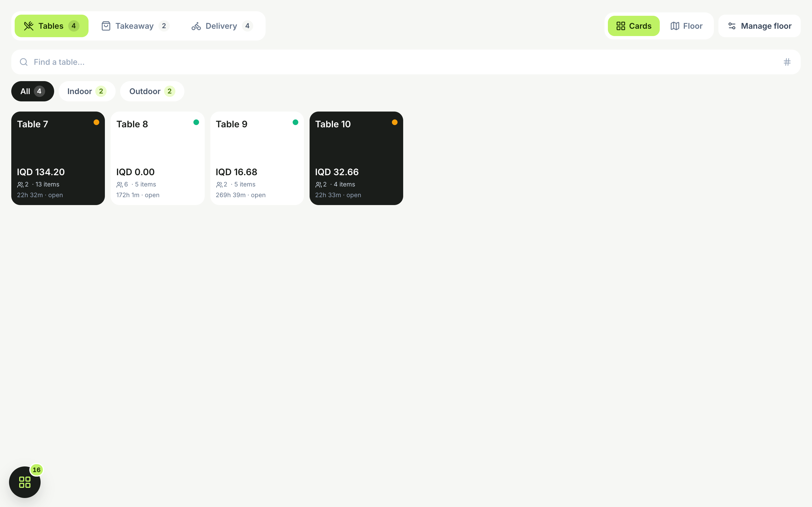
Task: Switch to Floor view
Action: tap(686, 26)
